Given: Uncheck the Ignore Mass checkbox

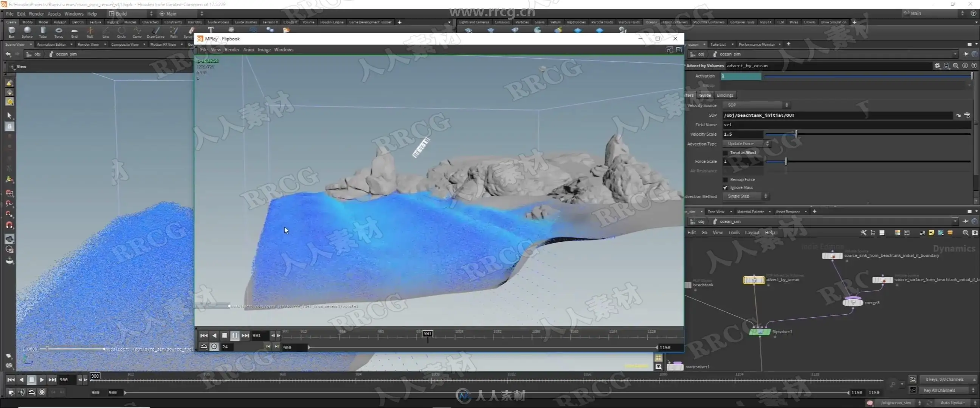Looking at the screenshot, I should click(725, 188).
